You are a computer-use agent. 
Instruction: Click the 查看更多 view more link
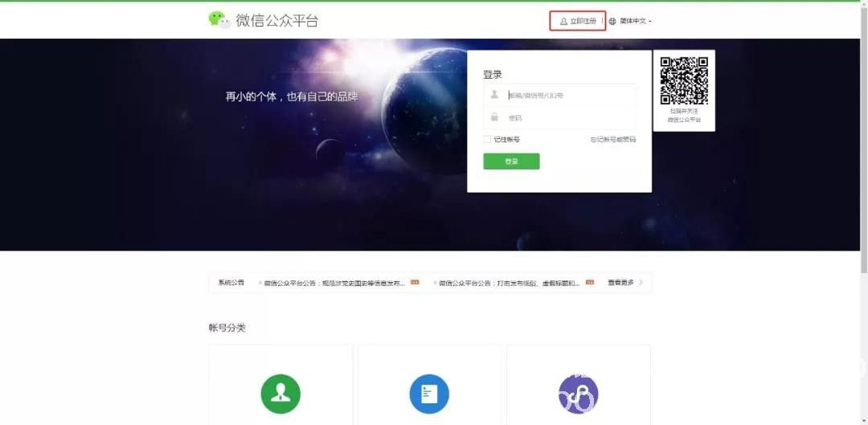coord(620,283)
